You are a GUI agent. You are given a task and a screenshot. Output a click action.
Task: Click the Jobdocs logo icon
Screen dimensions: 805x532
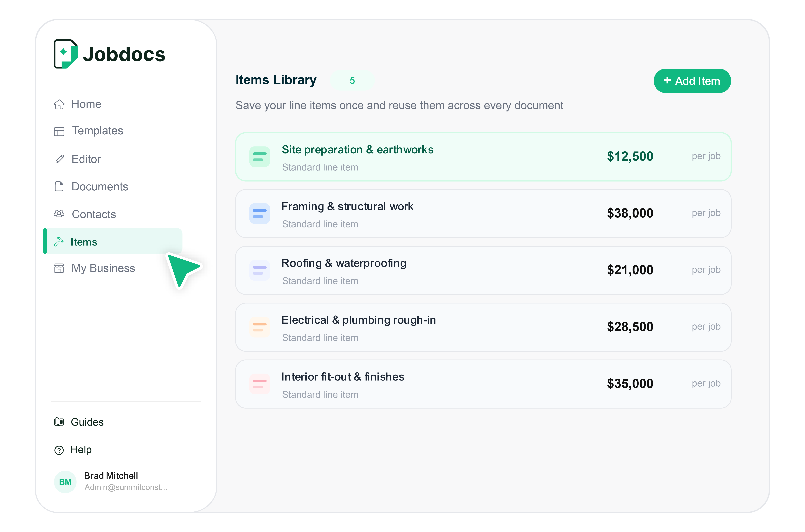pos(66,54)
